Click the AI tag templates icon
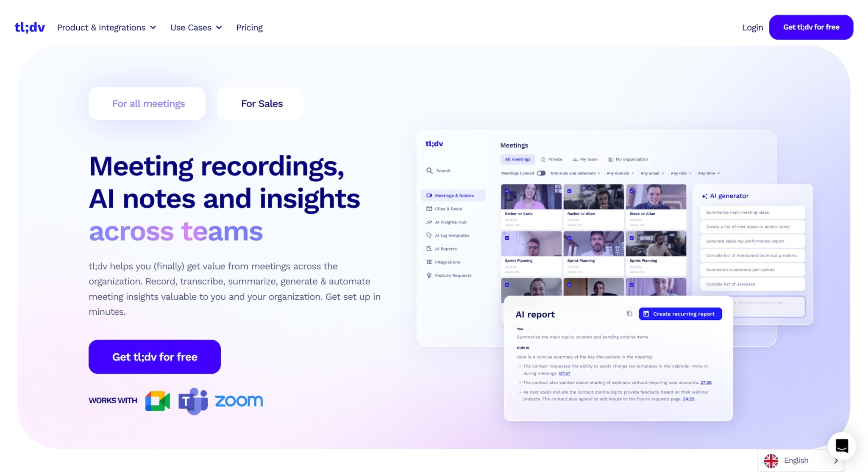The width and height of the screenshot is (868, 472). coord(429,235)
